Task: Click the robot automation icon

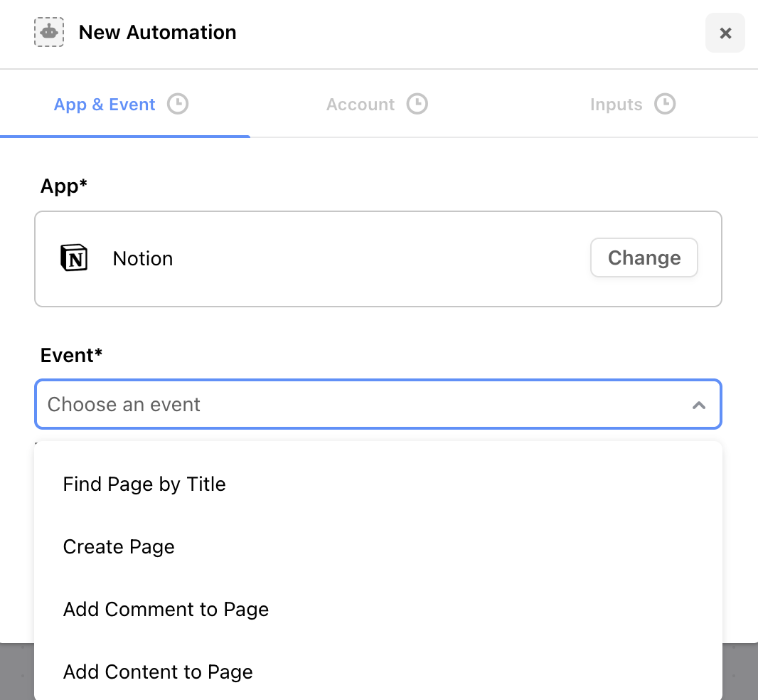Action: click(49, 33)
